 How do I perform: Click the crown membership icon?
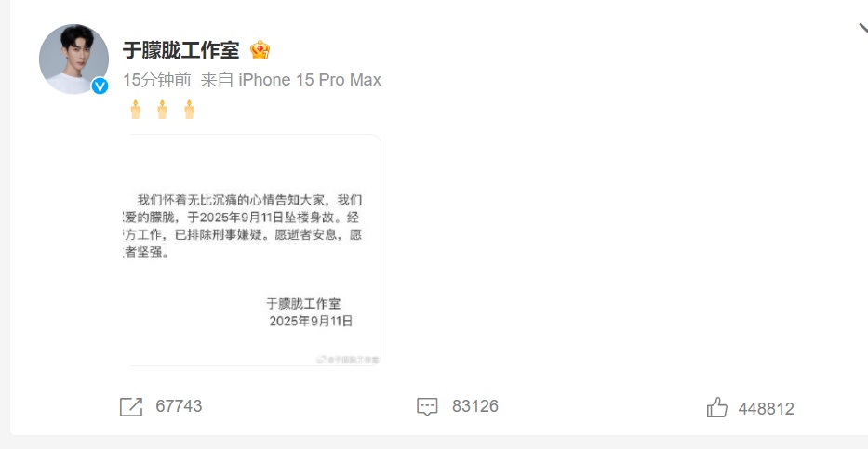tap(260, 50)
